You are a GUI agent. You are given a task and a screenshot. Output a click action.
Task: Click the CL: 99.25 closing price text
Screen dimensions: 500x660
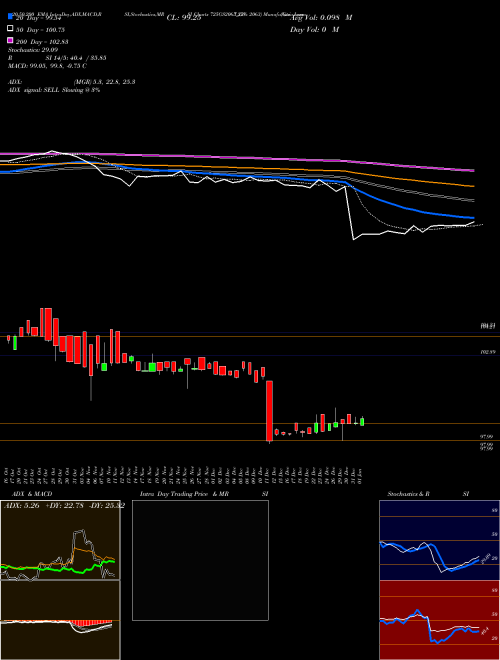[184, 18]
